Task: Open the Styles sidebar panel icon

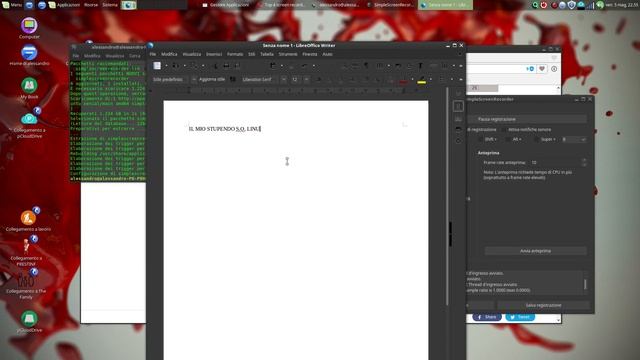Action: click(x=458, y=119)
